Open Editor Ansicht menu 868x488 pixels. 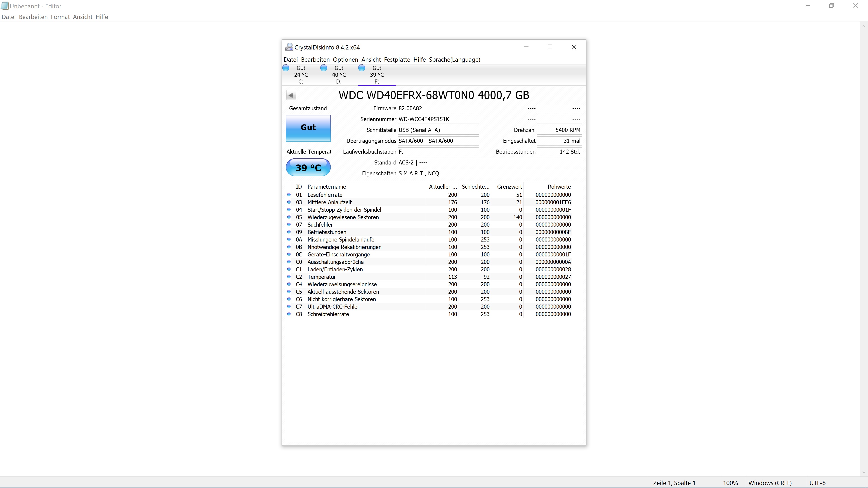tap(83, 17)
